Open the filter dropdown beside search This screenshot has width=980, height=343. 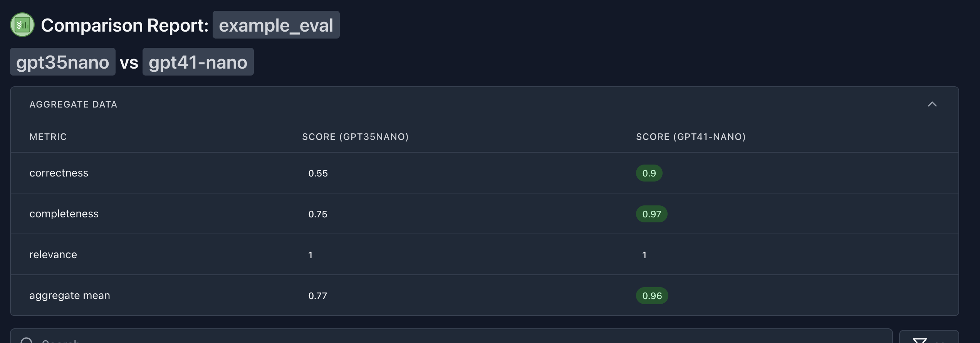pos(929,337)
